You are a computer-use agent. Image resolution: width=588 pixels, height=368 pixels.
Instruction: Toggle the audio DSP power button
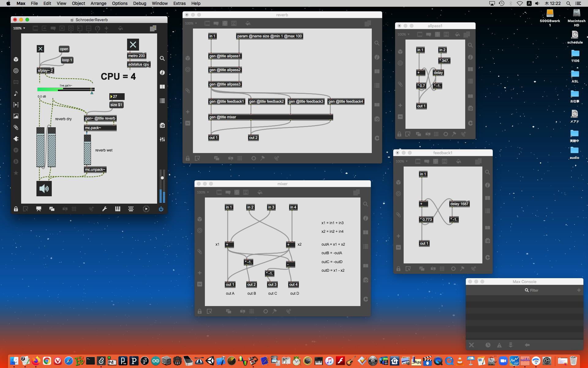[x=161, y=209]
